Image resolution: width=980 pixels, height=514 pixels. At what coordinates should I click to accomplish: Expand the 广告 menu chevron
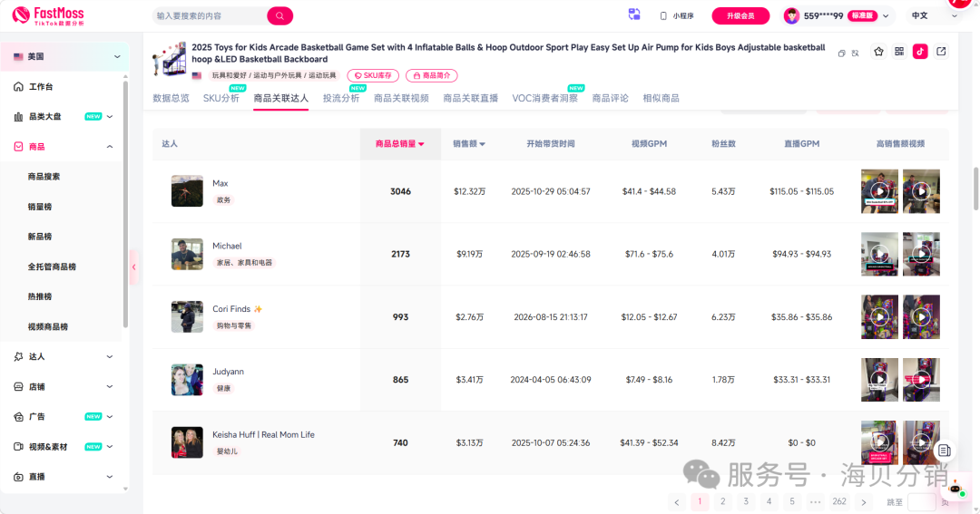tap(110, 417)
